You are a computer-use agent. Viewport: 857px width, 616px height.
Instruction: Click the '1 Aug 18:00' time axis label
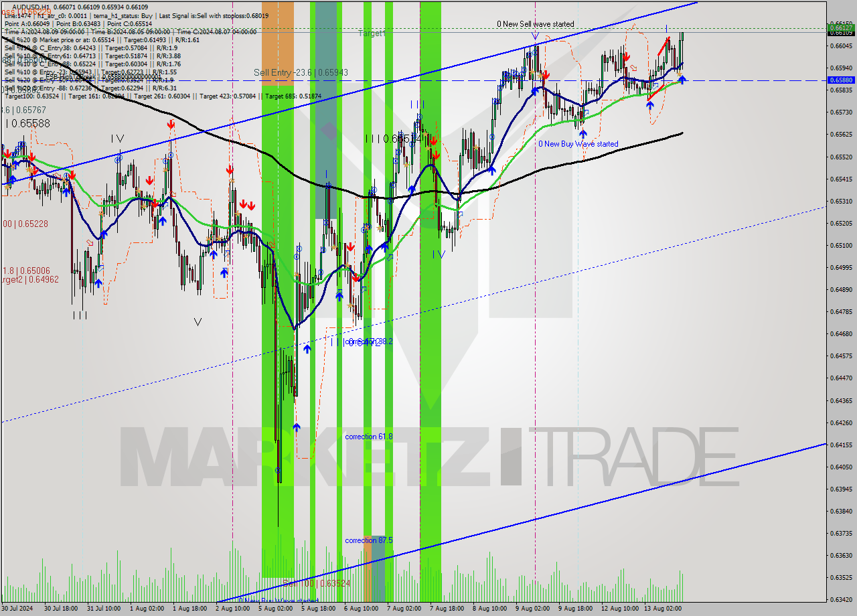(x=189, y=609)
